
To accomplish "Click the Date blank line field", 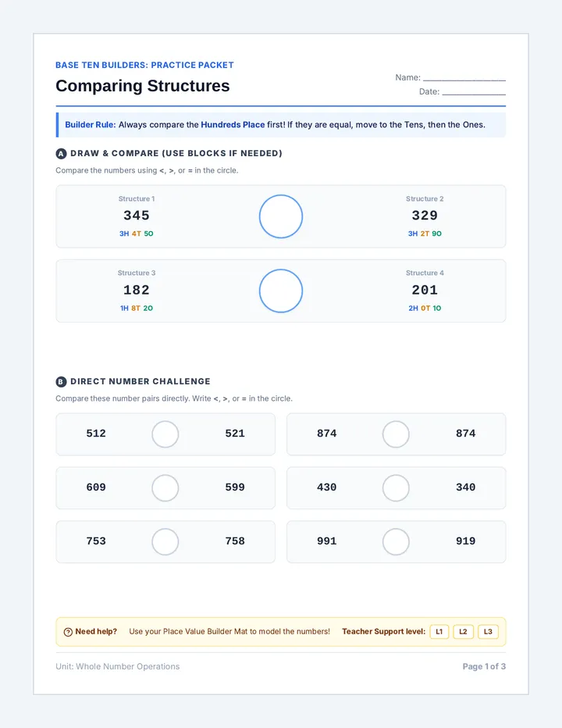I will [x=474, y=91].
